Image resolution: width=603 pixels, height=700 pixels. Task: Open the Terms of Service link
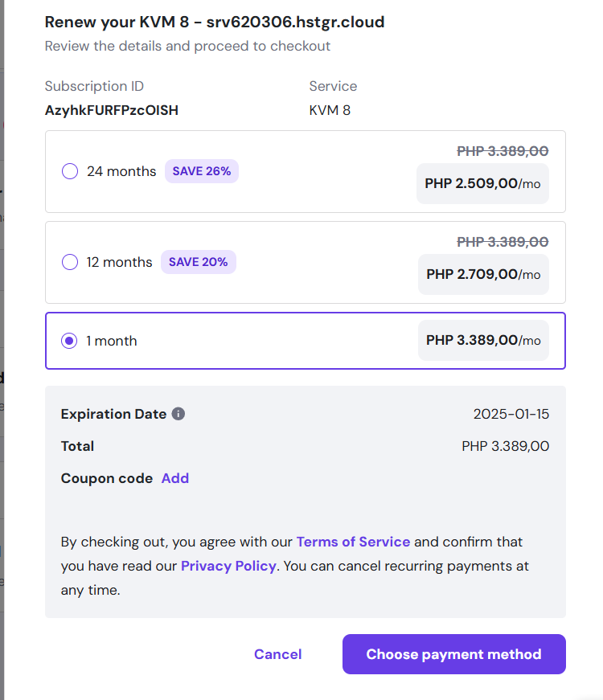tap(353, 542)
